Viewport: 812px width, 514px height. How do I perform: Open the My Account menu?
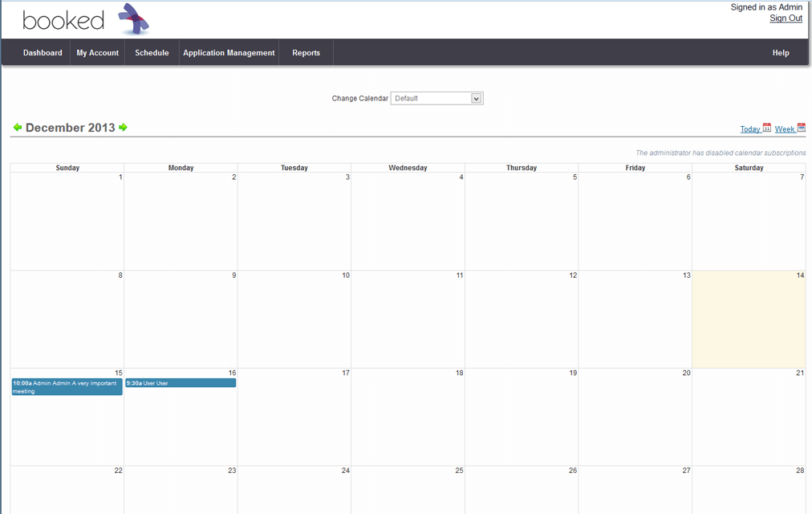click(x=98, y=53)
